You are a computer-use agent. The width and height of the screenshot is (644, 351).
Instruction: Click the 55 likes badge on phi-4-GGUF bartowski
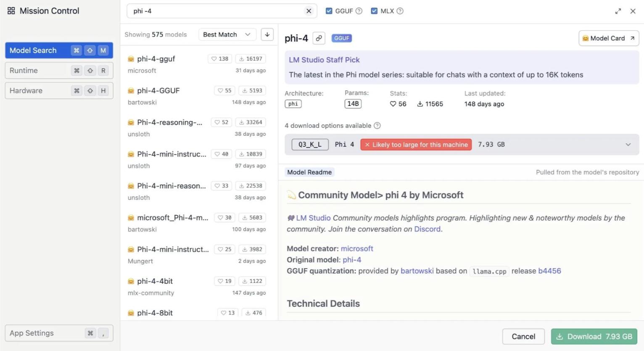[x=224, y=90]
